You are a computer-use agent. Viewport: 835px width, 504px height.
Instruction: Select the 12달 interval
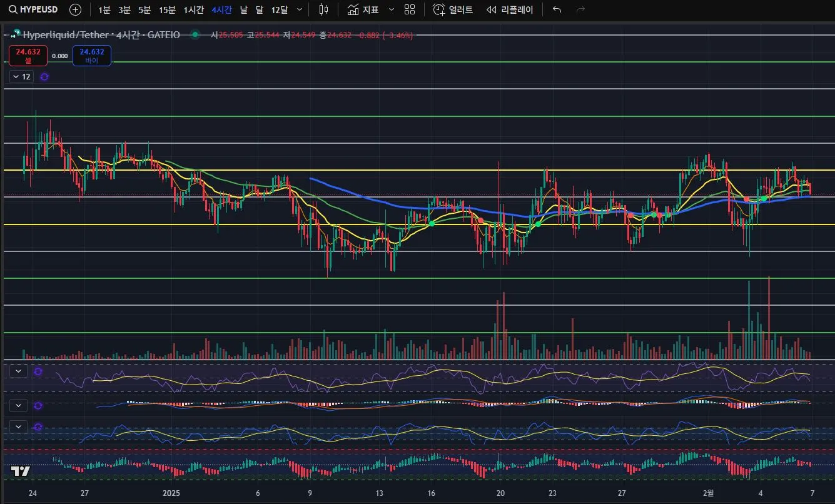(280, 9)
